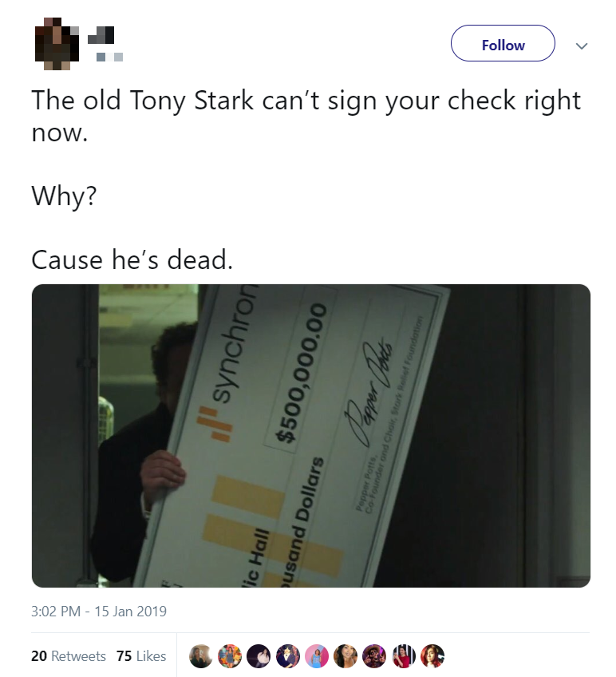The height and width of the screenshot is (677, 616).
Task: Open liker avatar with dark purple background
Action: tap(259, 656)
